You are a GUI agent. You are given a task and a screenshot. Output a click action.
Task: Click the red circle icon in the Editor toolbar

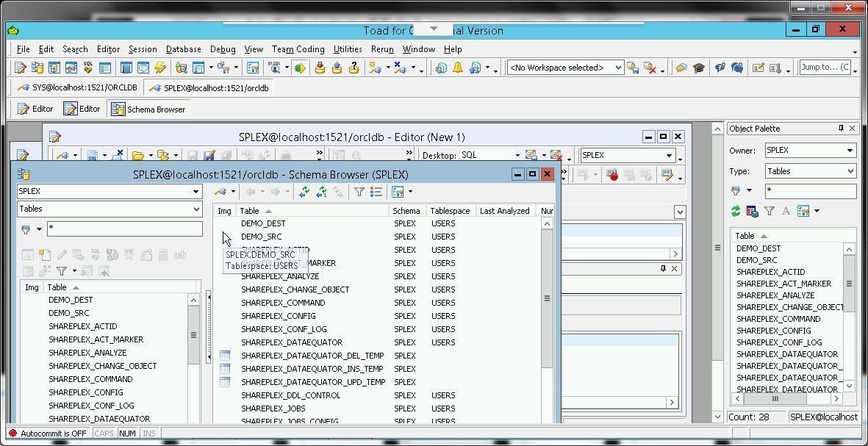click(x=612, y=176)
